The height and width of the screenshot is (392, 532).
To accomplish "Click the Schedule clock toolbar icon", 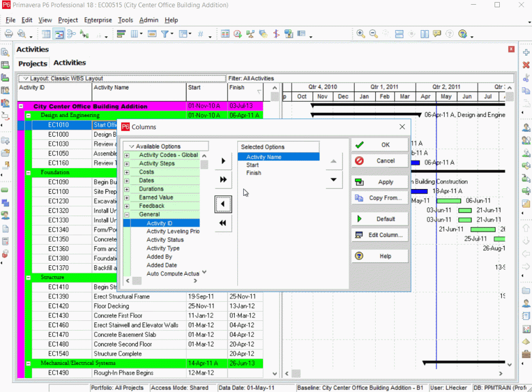I will point(237,34).
